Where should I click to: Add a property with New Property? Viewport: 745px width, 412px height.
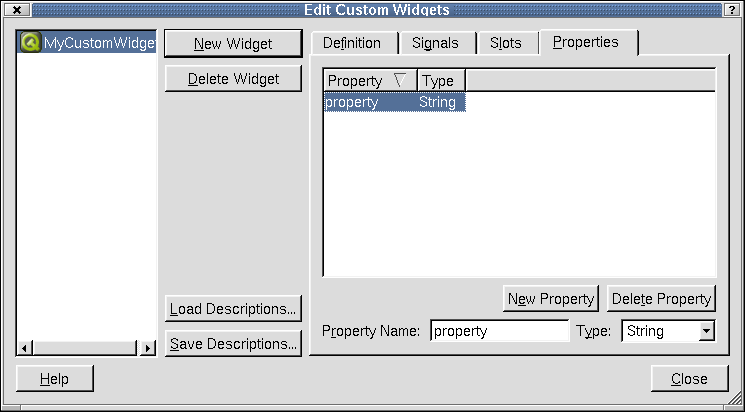click(x=551, y=298)
